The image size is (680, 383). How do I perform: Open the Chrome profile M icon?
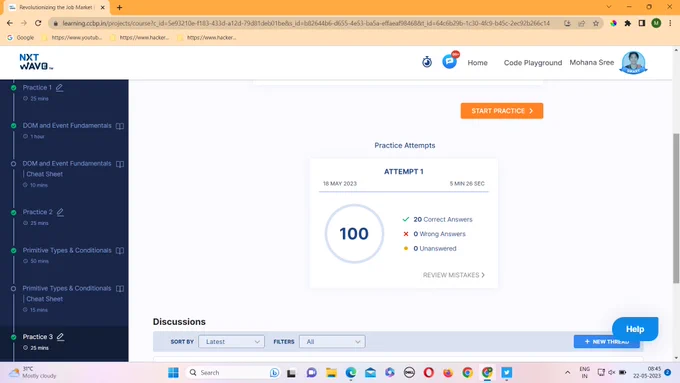pyautogui.click(x=656, y=23)
